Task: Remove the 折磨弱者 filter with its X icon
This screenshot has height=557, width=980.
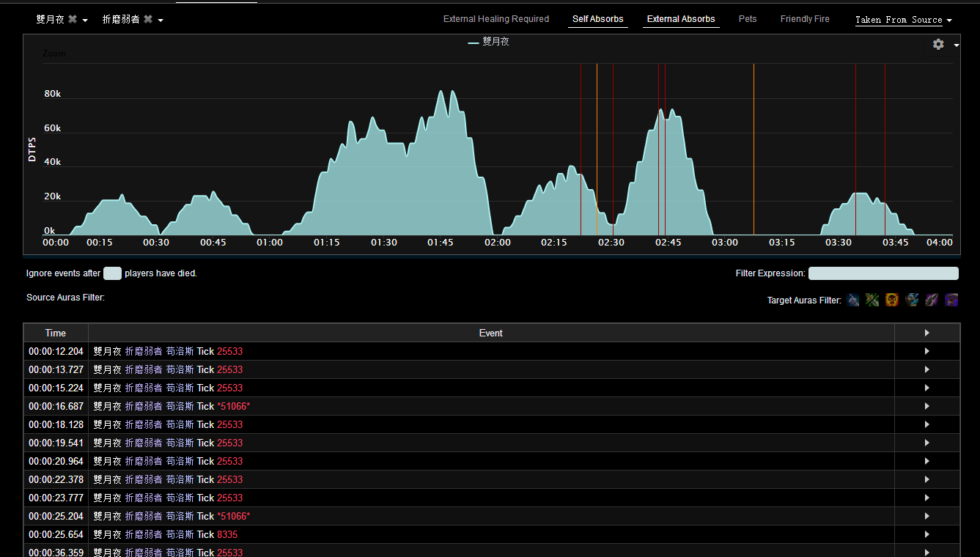Action: pyautogui.click(x=148, y=20)
